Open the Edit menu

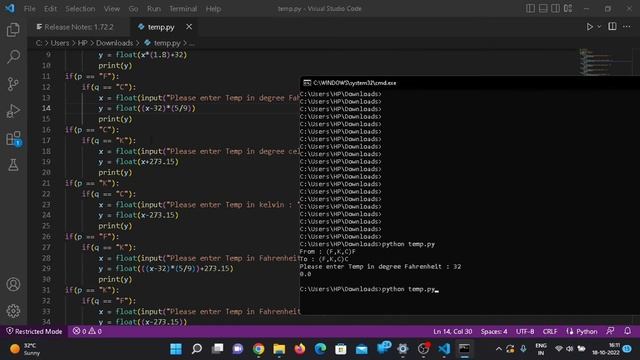click(x=50, y=9)
